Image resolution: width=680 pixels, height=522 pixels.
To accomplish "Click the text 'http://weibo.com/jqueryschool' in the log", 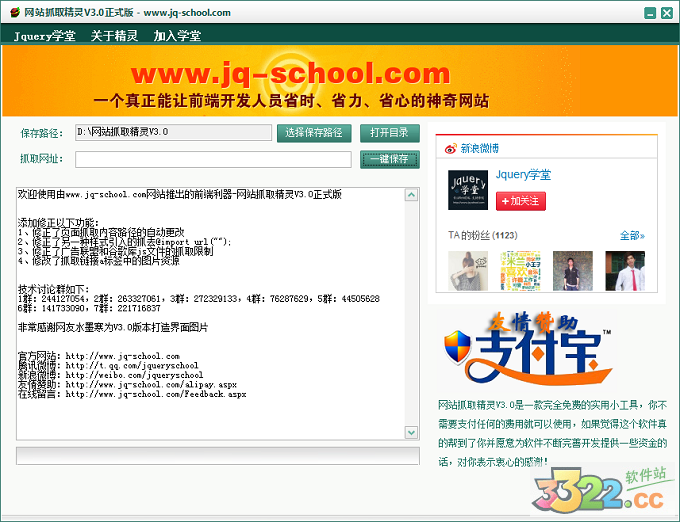I will coord(134,375).
